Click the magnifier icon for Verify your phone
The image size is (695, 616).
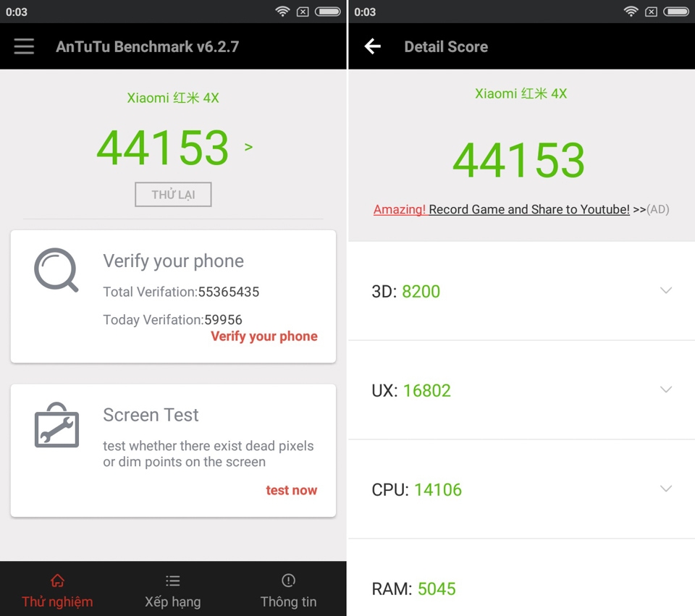(x=56, y=270)
